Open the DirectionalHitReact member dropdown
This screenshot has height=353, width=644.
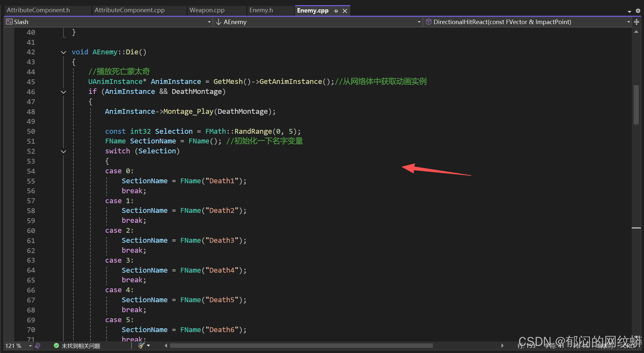tap(628, 22)
